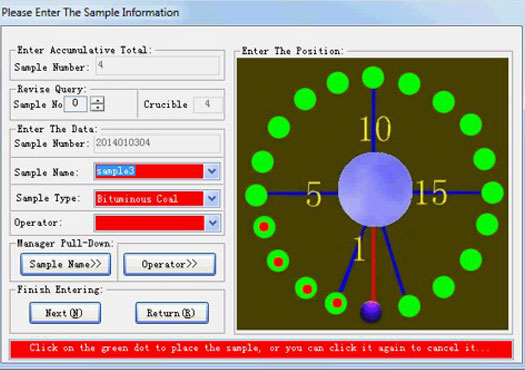The width and height of the screenshot is (525, 370).
Task: Cancel the red-marked dot nearest the purple ball
Action: 336,303
